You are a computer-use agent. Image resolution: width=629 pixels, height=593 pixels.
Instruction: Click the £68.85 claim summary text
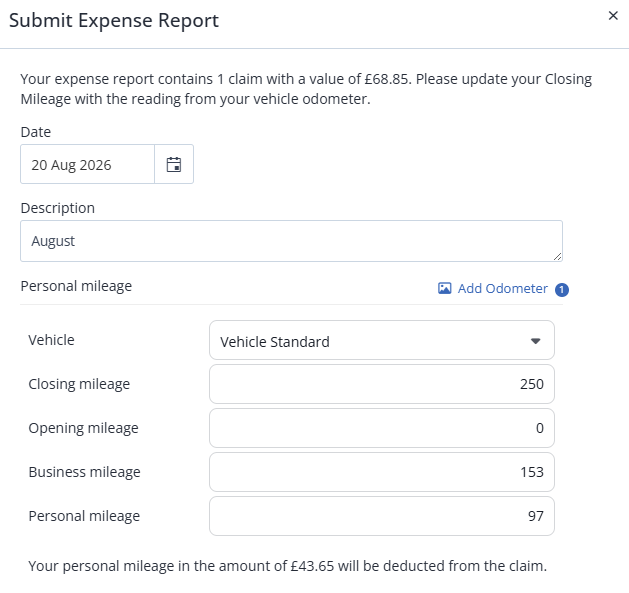tap(306, 89)
